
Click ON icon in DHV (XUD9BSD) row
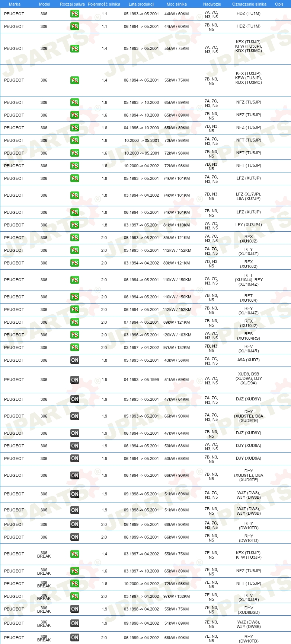(75, 609)
